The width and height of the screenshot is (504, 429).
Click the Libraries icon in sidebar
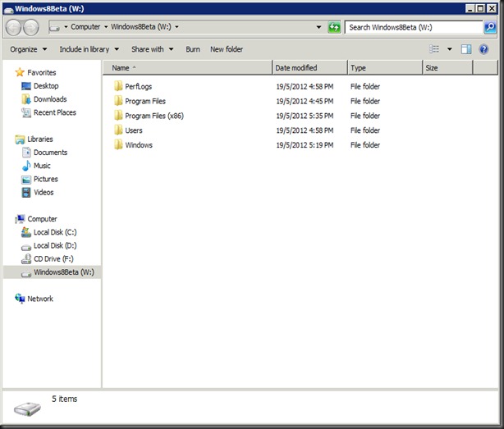click(20, 139)
